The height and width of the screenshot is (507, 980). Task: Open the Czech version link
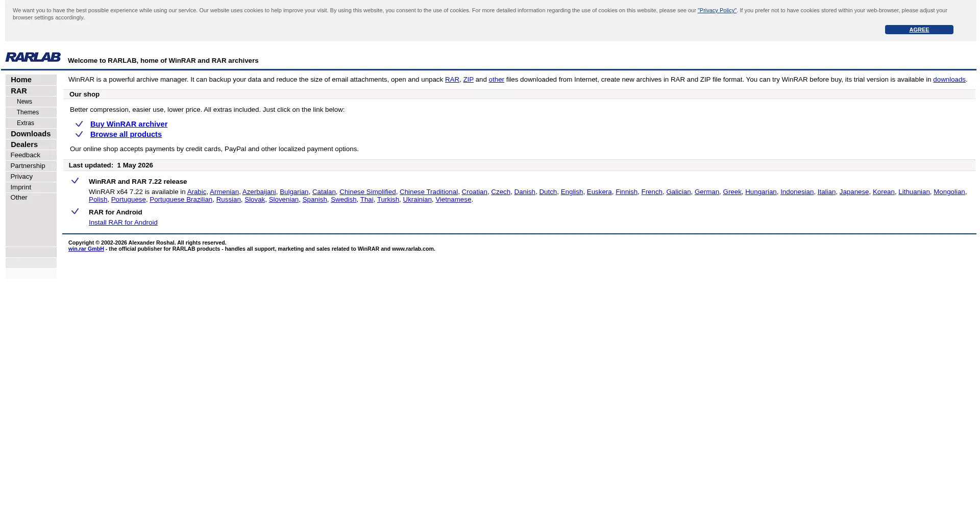(501, 192)
